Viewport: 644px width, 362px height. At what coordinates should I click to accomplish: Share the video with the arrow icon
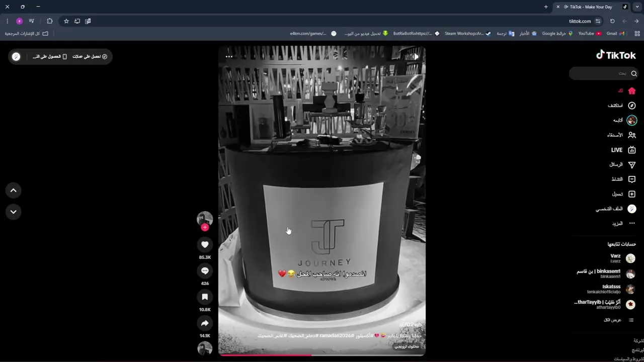[205, 323]
